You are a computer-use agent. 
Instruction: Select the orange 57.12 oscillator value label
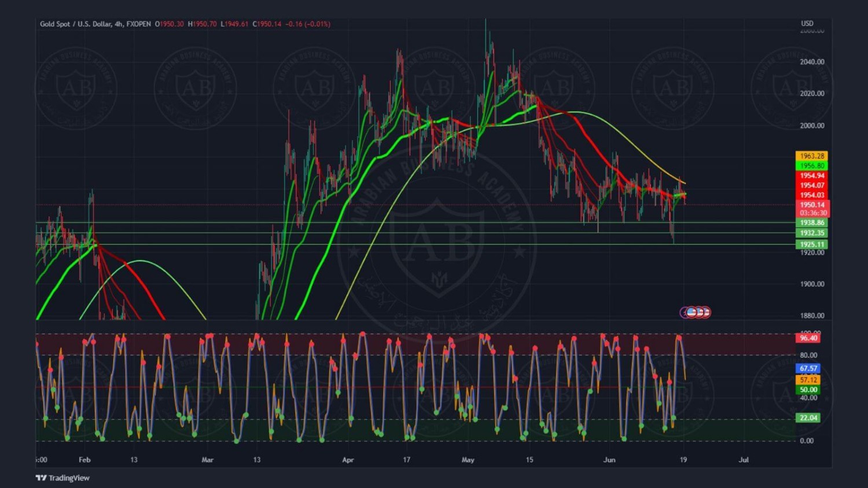point(808,380)
